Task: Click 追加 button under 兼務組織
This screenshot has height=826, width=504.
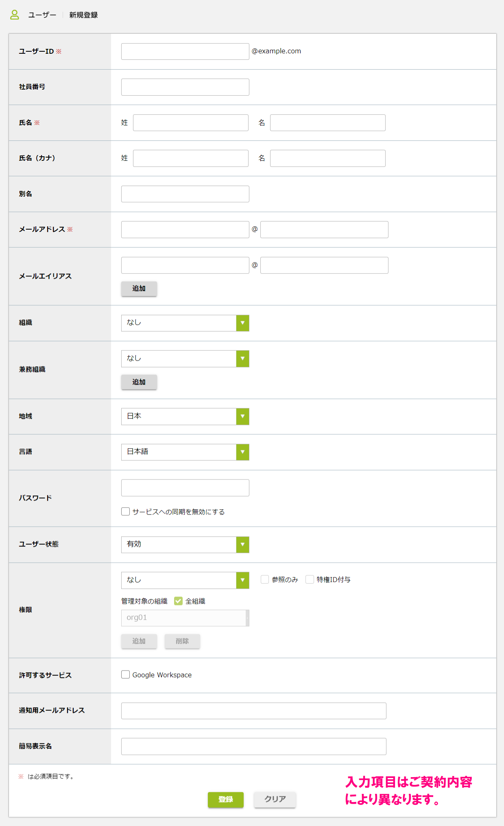Action: (x=139, y=382)
